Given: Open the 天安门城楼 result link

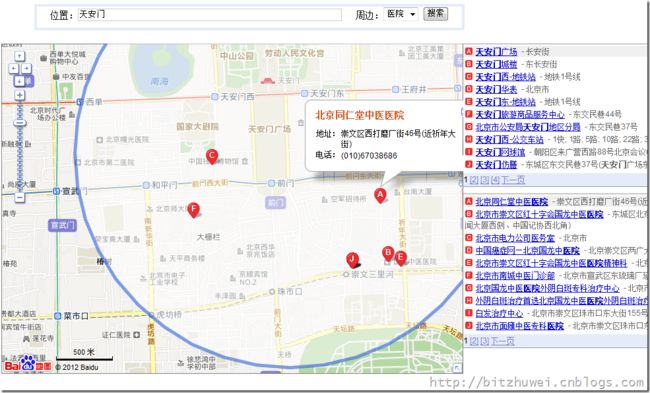Looking at the screenshot, I should tap(496, 64).
